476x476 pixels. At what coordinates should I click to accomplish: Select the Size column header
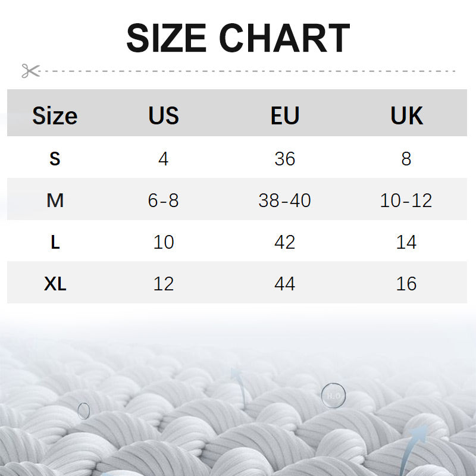coord(55,115)
